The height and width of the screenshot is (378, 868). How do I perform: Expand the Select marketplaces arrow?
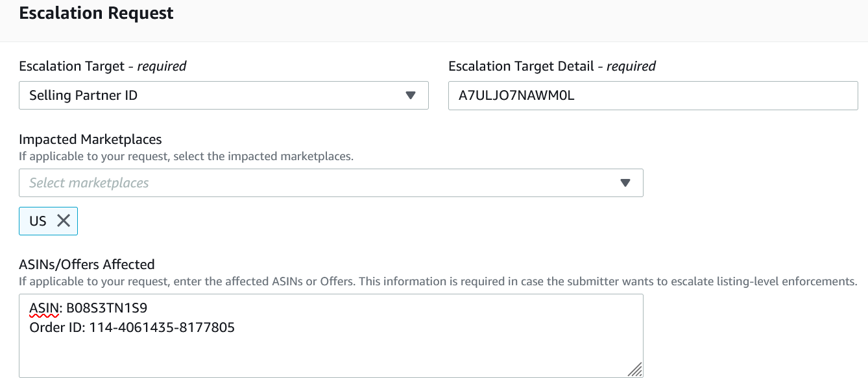[625, 183]
